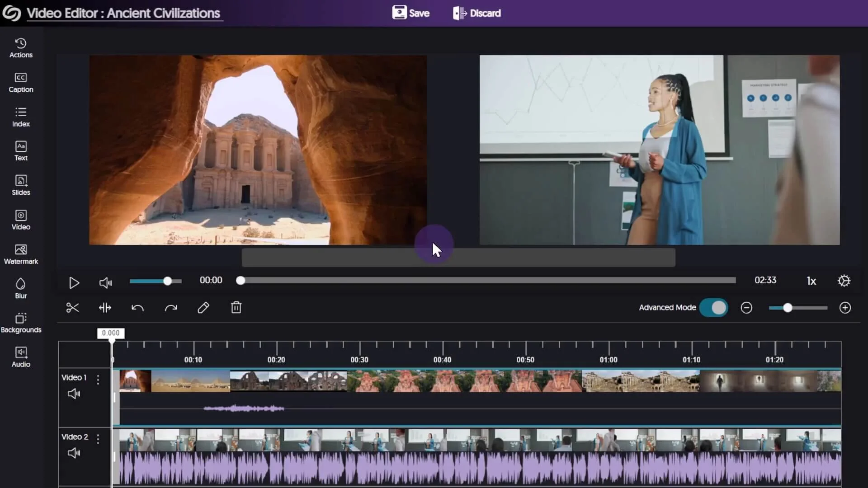Mute the Video 2 track
The width and height of the screenshot is (868, 488).
[73, 452]
